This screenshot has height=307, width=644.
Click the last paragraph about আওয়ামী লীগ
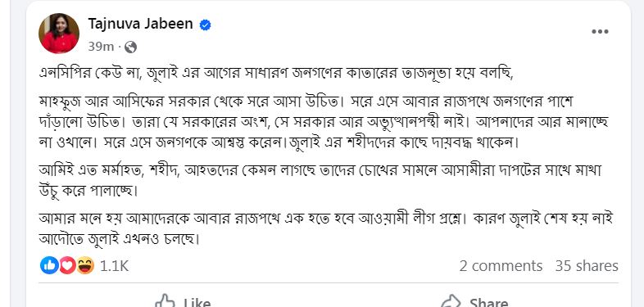[x=325, y=228]
